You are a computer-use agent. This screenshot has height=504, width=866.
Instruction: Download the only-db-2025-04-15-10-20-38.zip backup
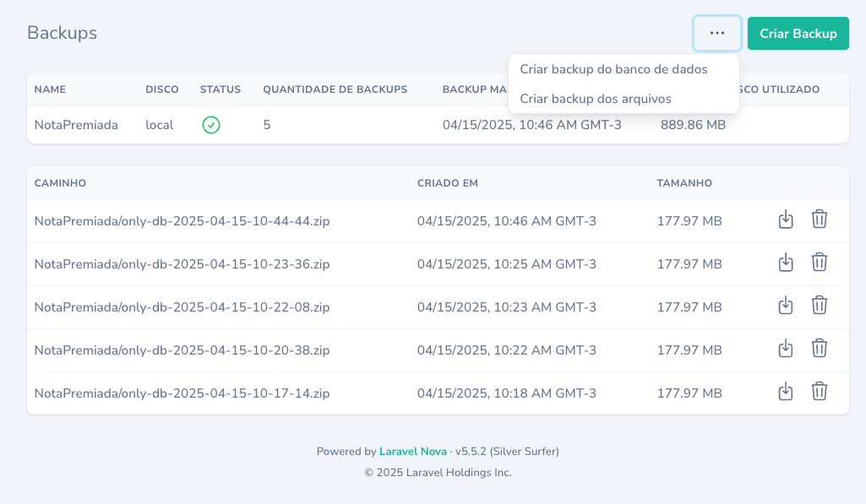click(786, 349)
